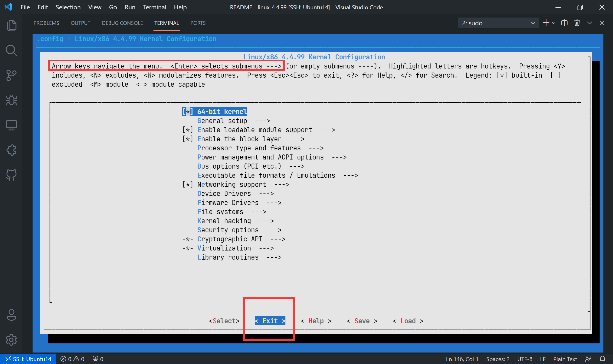Click the < Save > button
This screenshot has width=613, height=364.
pyautogui.click(x=362, y=321)
